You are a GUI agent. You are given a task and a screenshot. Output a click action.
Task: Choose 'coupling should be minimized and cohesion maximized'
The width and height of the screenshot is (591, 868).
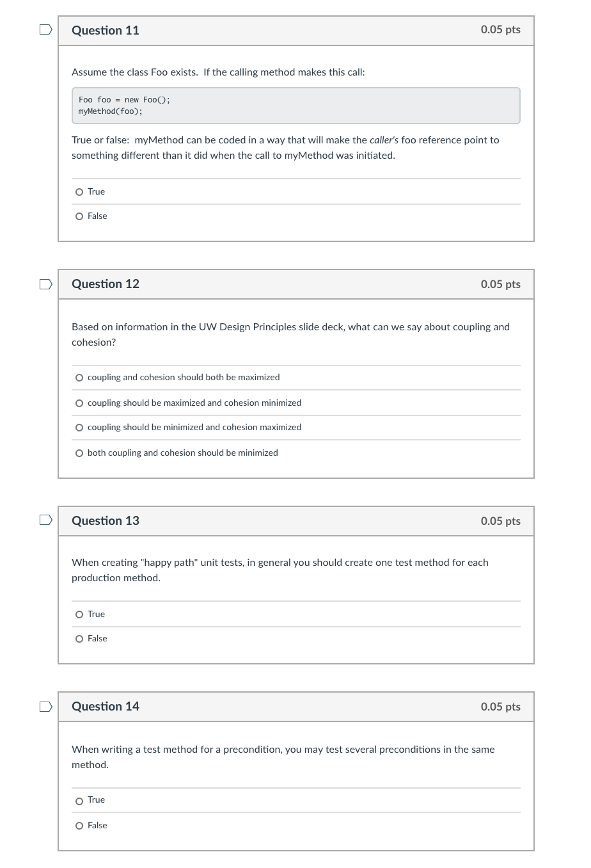79,427
